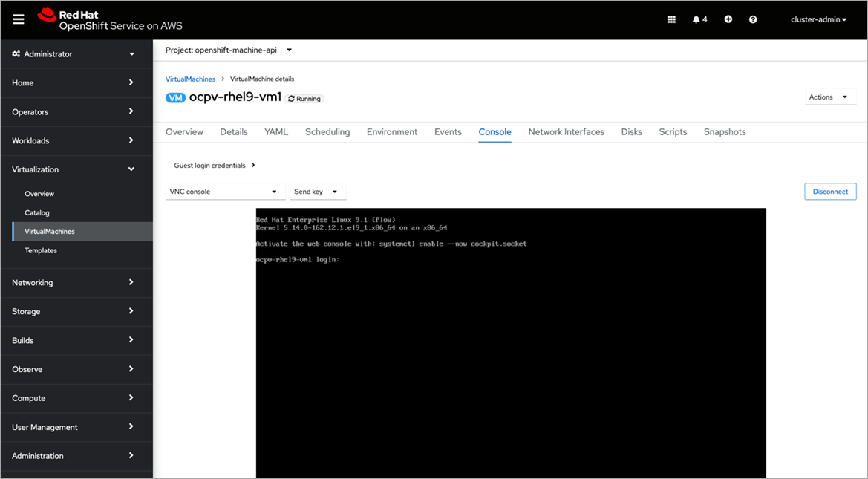Viewport: 868px width, 479px height.
Task: View notifications bell with 4 alerts
Action: click(x=699, y=19)
